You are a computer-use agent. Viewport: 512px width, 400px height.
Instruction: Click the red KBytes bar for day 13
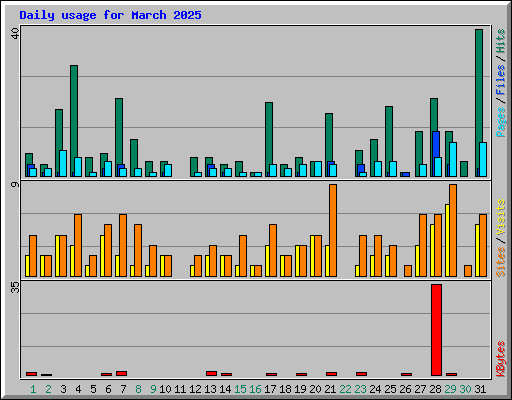(211, 373)
